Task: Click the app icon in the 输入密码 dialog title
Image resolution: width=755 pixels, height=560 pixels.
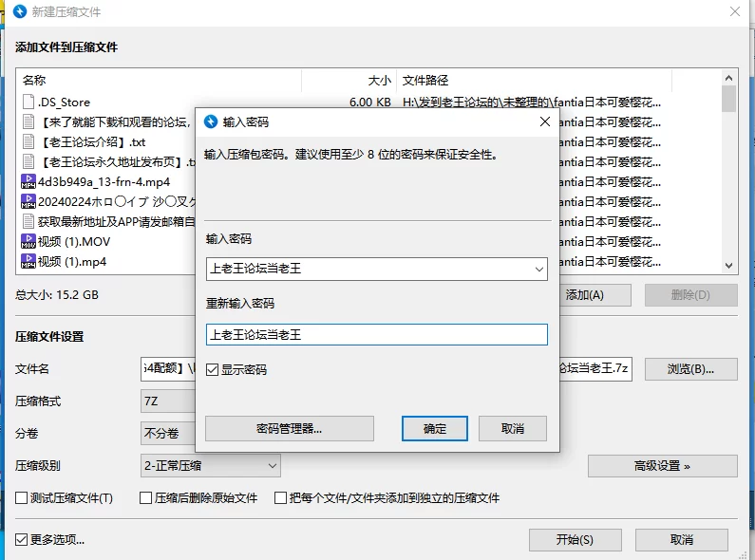Action: pos(211,121)
